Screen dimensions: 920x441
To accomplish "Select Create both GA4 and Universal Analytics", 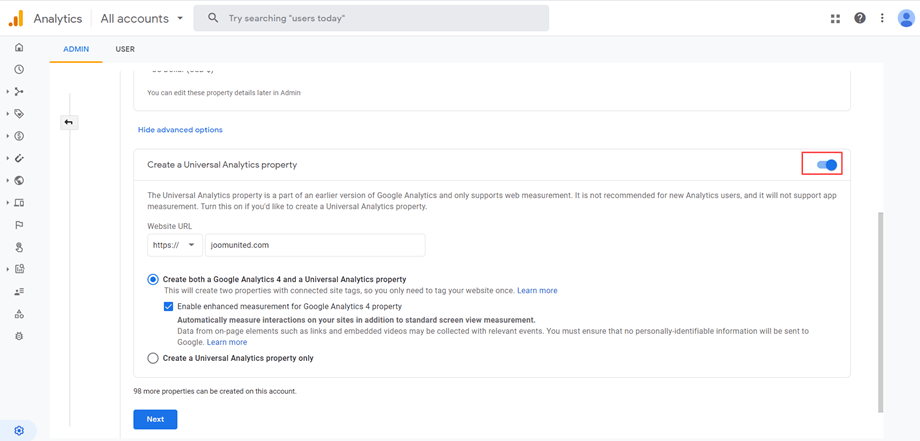I will pos(153,280).
